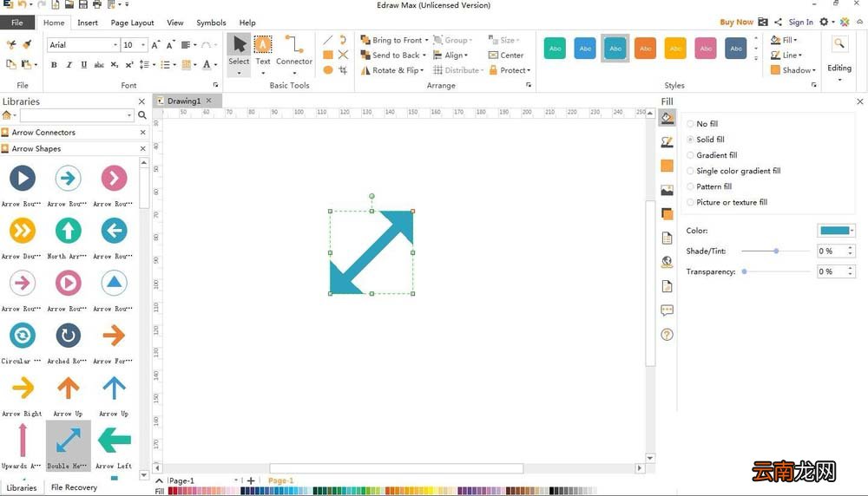
Task: Adjust the Shade/Tint slider
Action: [775, 251]
